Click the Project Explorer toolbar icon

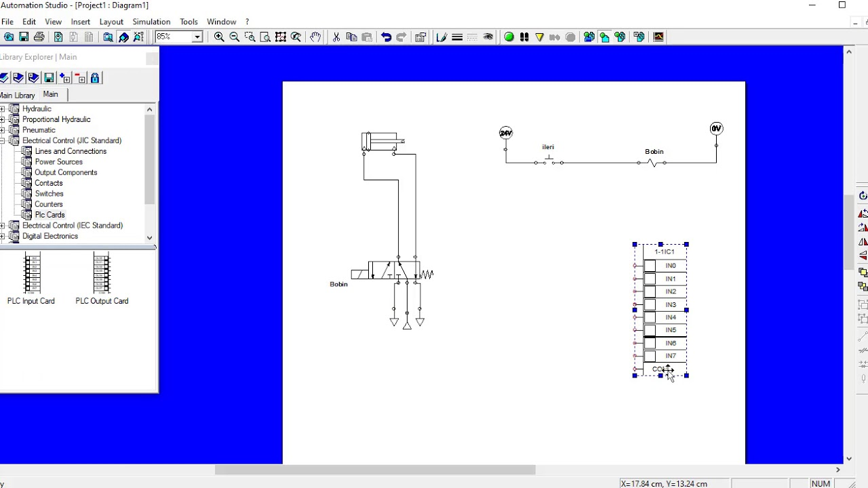(x=108, y=37)
